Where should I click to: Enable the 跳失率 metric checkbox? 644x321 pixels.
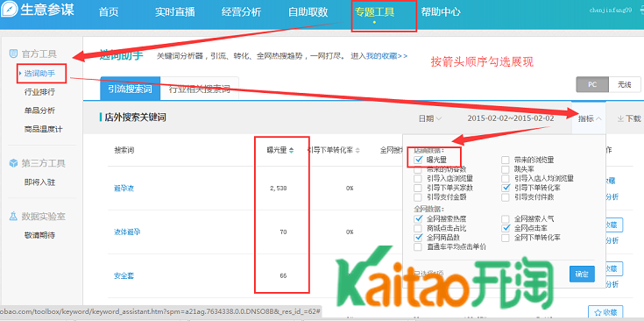point(506,169)
